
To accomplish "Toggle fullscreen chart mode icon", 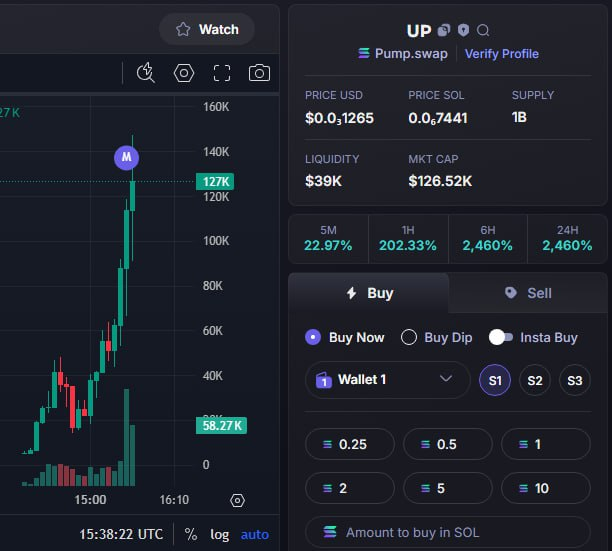I will coord(222,73).
